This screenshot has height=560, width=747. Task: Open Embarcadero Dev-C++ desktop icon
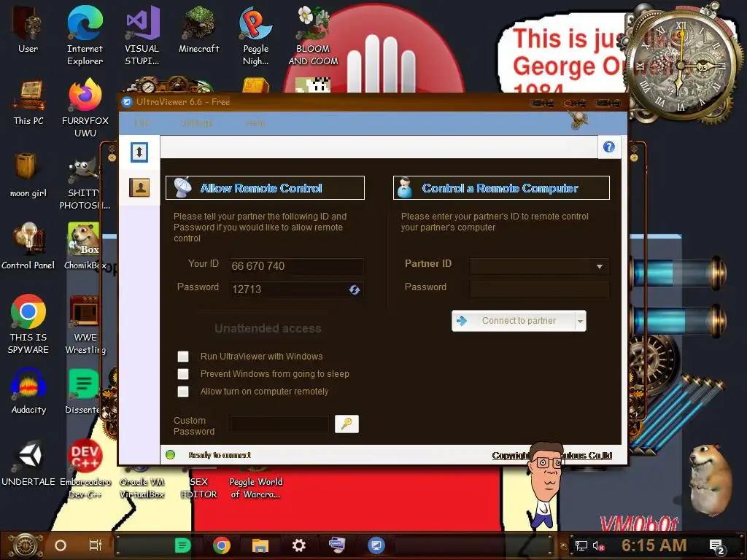85,469
